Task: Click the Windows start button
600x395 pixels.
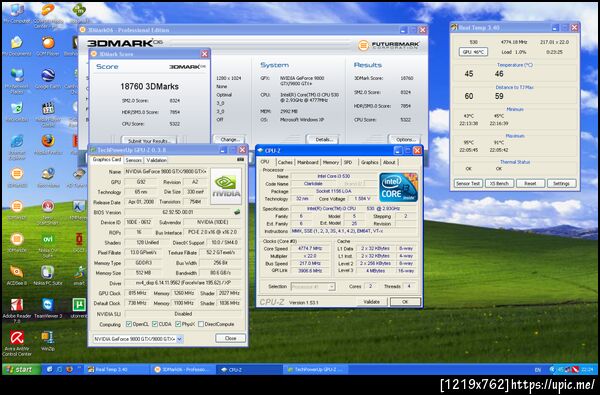Action: 22,369
